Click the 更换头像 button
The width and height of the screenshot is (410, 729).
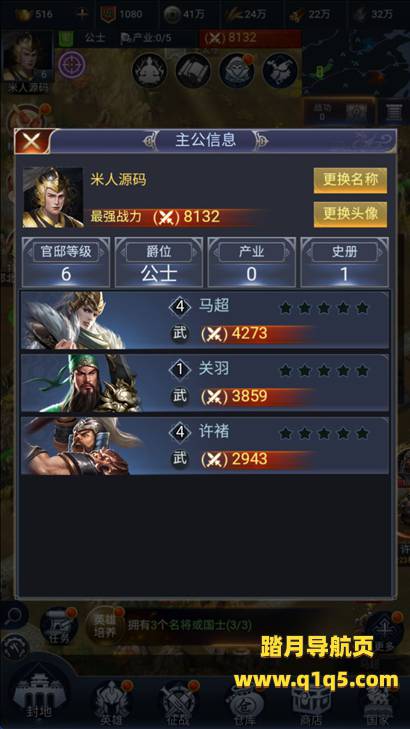[x=350, y=214]
